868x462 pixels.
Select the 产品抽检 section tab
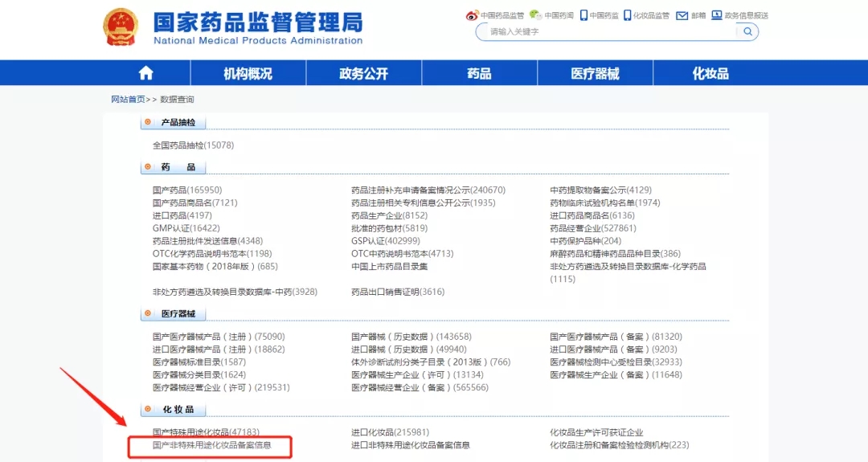[173, 122]
